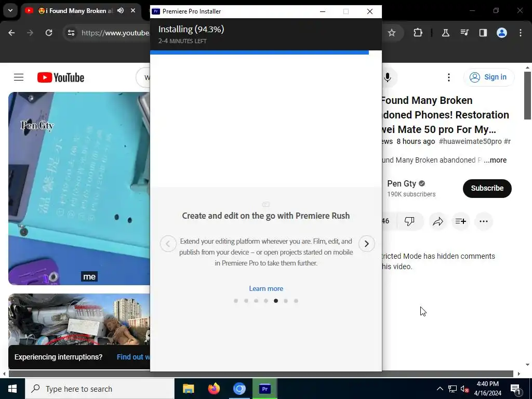Open Chrome three-dot menu
Image resolution: width=532 pixels, height=399 pixels.
521,33
